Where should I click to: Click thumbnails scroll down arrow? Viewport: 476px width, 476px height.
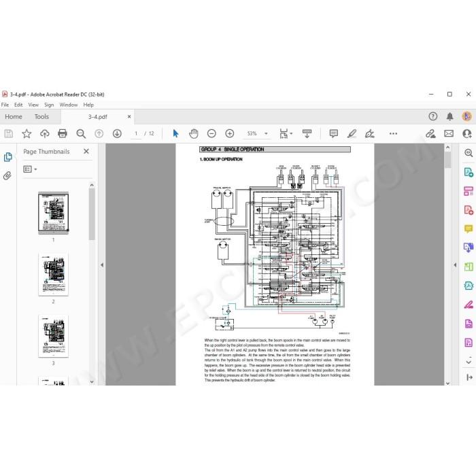pos(92,382)
